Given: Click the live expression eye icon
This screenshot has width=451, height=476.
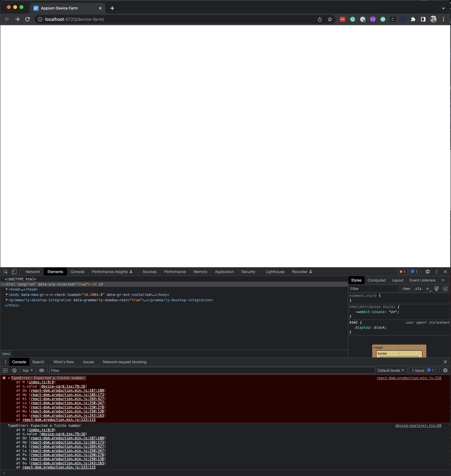Looking at the screenshot, I should pos(42,370).
